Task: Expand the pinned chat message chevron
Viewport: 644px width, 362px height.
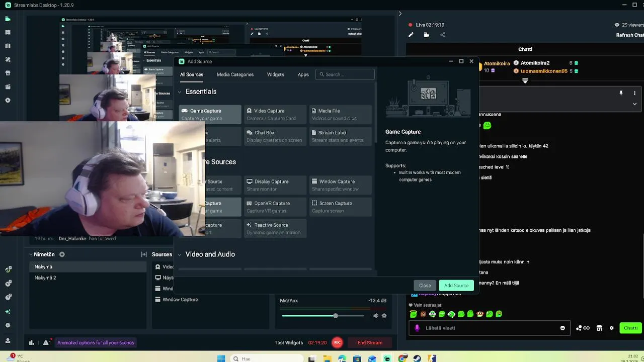Action: 634,104
